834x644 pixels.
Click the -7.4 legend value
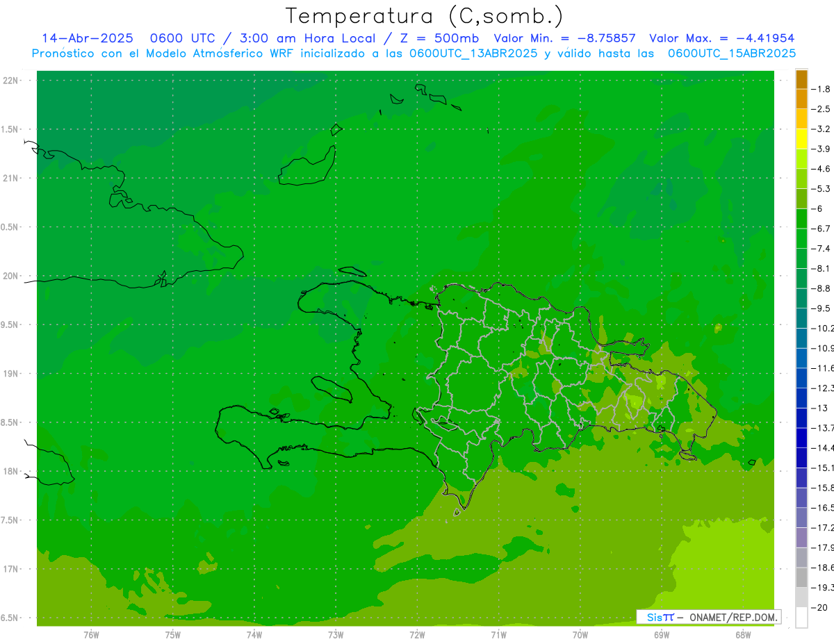pyautogui.click(x=822, y=249)
